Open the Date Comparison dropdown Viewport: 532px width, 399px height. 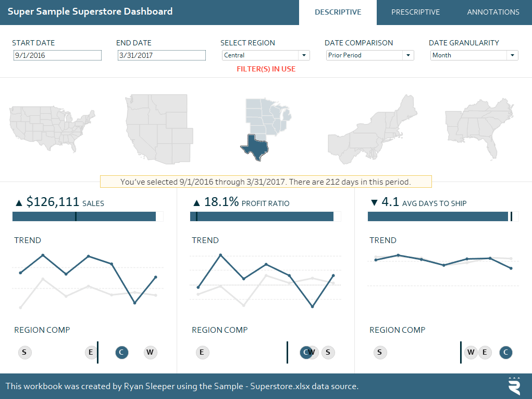point(370,55)
